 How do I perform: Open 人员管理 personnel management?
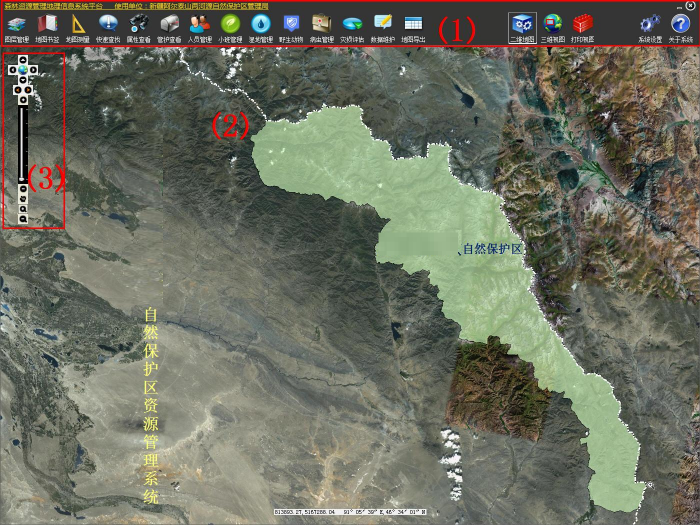tap(199, 26)
